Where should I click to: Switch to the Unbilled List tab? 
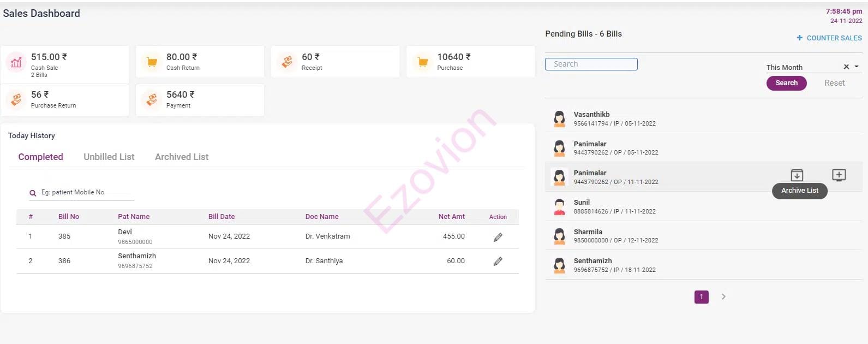pyautogui.click(x=109, y=157)
